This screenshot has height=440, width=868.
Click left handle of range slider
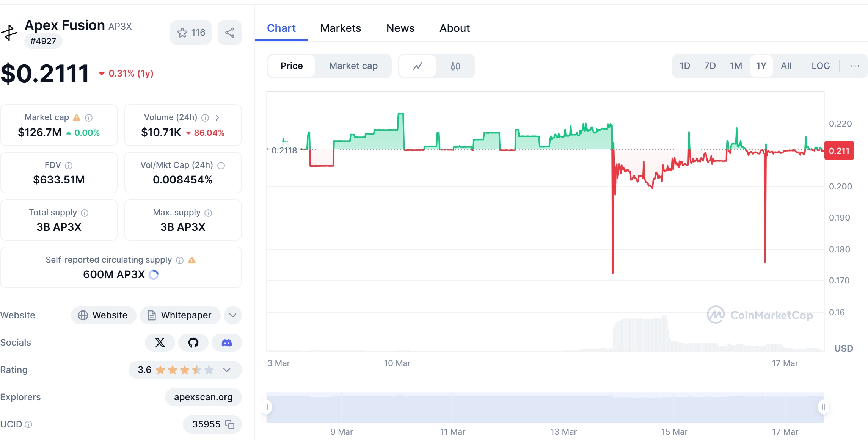point(266,407)
